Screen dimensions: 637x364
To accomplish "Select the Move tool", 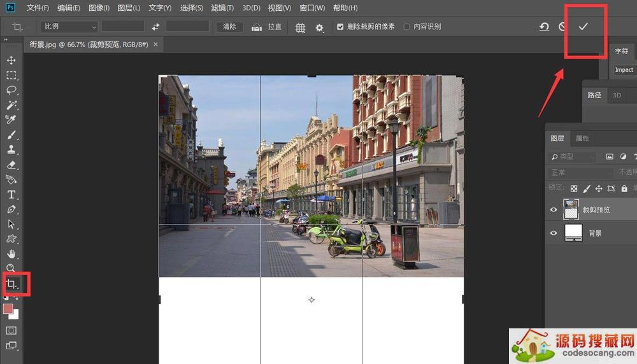I will (x=11, y=60).
